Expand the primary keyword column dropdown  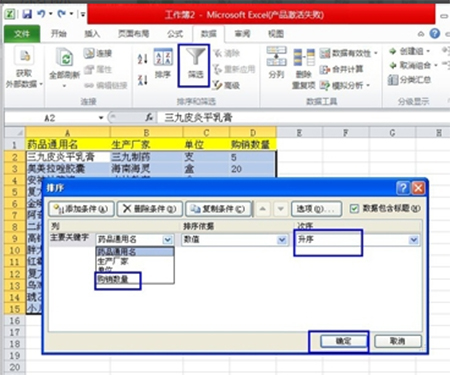(x=168, y=239)
